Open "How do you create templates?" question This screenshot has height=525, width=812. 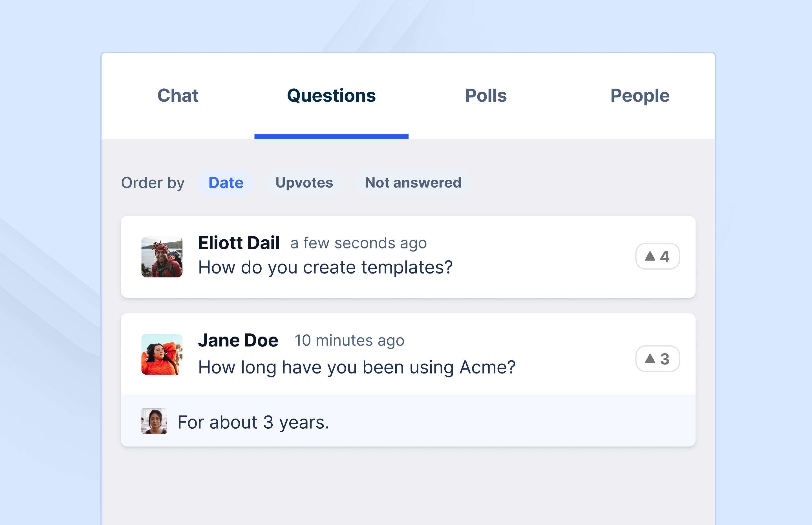click(x=325, y=267)
